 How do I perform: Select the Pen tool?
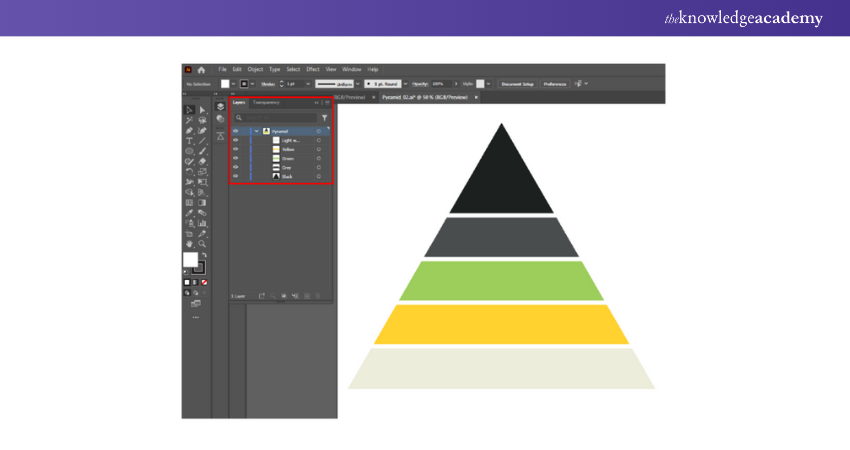(189, 131)
